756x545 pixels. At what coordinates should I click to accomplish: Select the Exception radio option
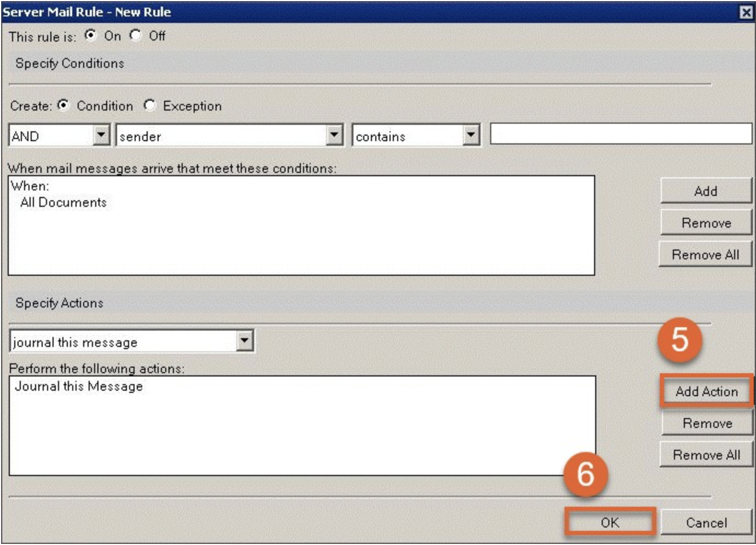(x=150, y=105)
